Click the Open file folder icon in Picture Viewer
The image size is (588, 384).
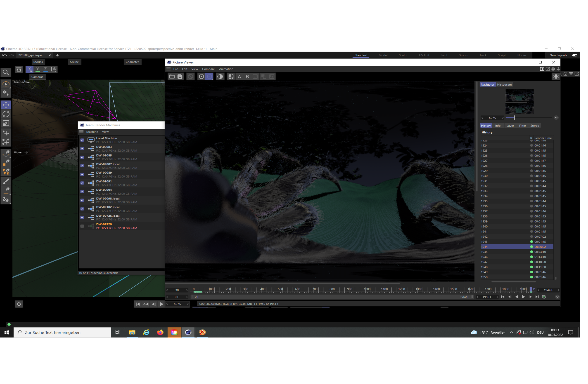pyautogui.click(x=172, y=77)
